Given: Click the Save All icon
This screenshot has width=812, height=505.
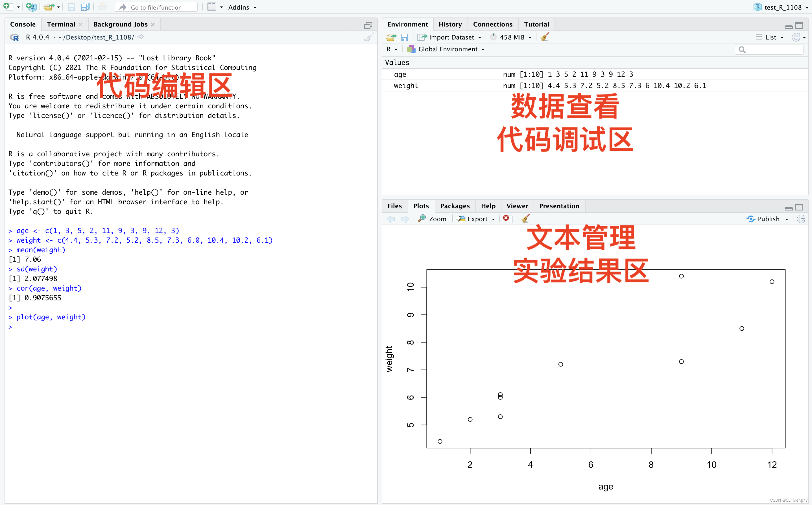Looking at the screenshot, I should [x=85, y=7].
